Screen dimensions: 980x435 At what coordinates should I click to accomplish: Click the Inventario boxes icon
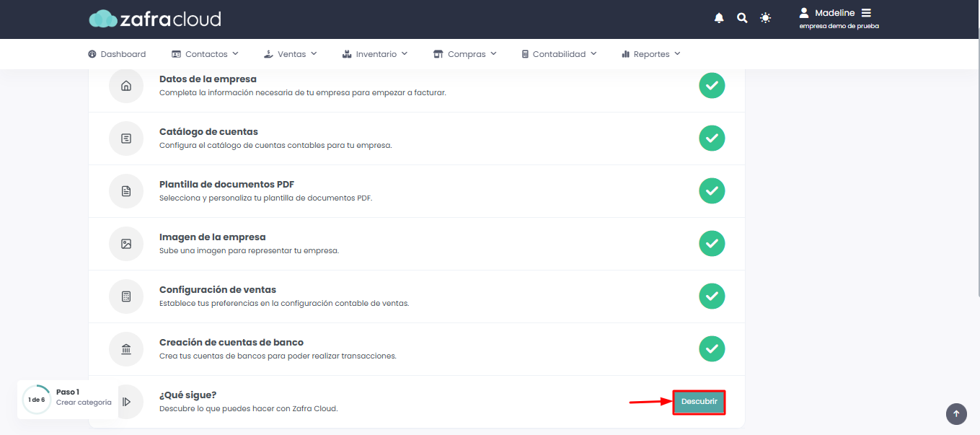click(347, 54)
